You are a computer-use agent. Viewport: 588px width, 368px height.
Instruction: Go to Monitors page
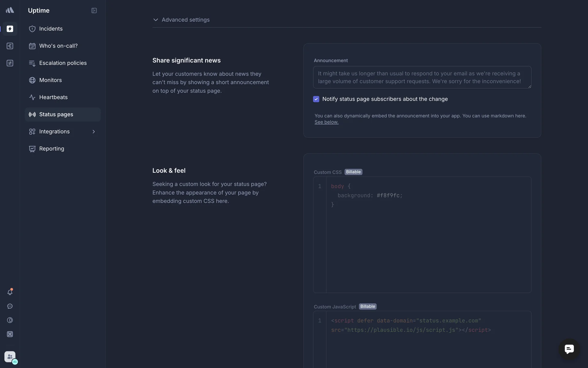[51, 80]
